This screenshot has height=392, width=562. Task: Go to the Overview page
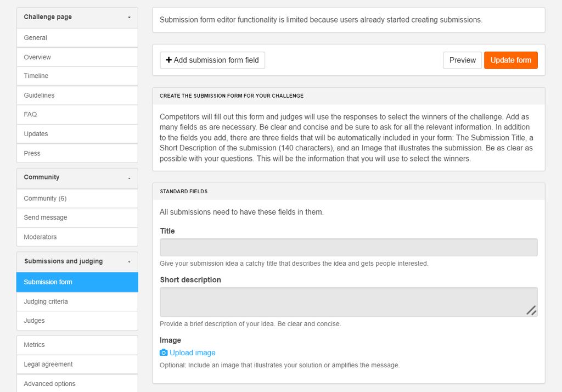77,57
